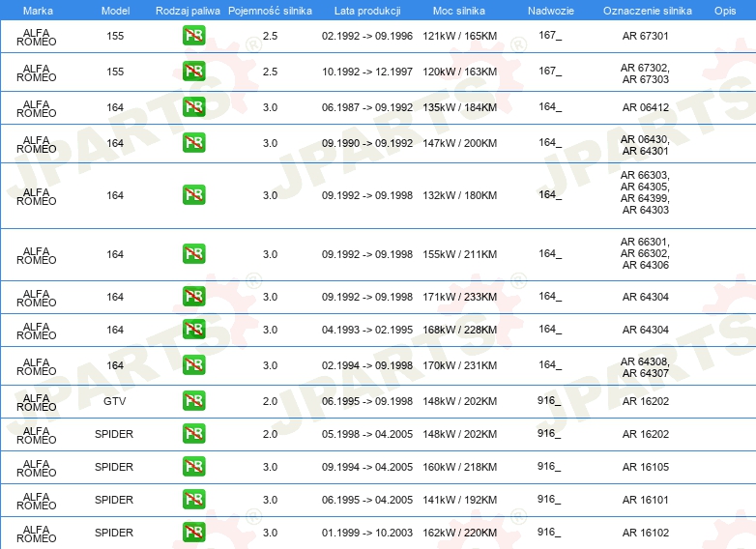The width and height of the screenshot is (756, 549).
Task: Click the power value 162kW / 220KM
Action: pyautogui.click(x=459, y=533)
